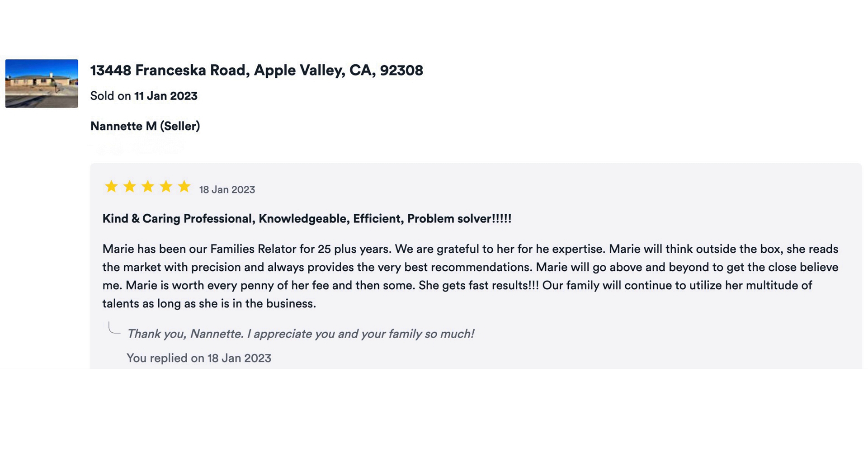The width and height of the screenshot is (868, 452).
Task: Select the fifth rating star
Action: click(184, 187)
